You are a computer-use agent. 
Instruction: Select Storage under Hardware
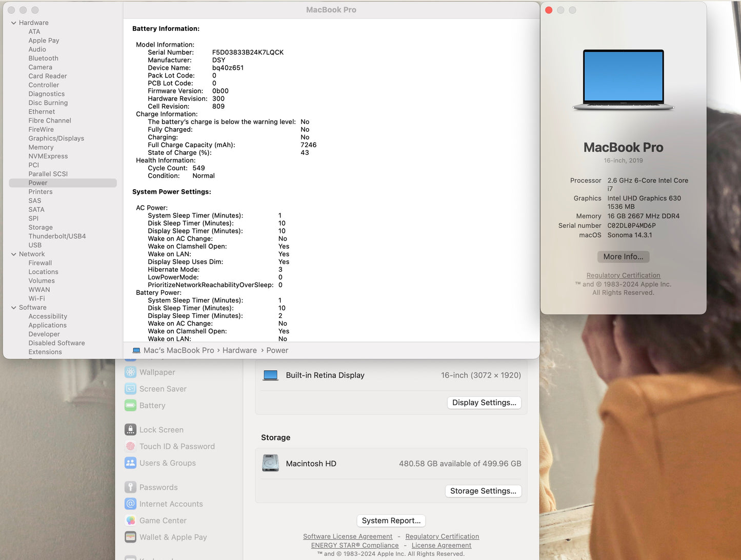(41, 227)
